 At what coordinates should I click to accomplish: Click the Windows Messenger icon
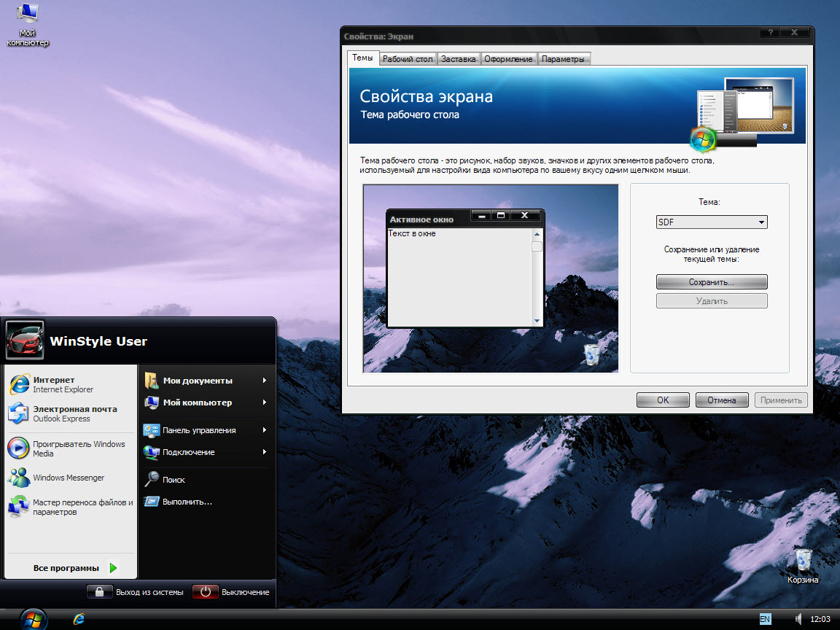(19, 478)
